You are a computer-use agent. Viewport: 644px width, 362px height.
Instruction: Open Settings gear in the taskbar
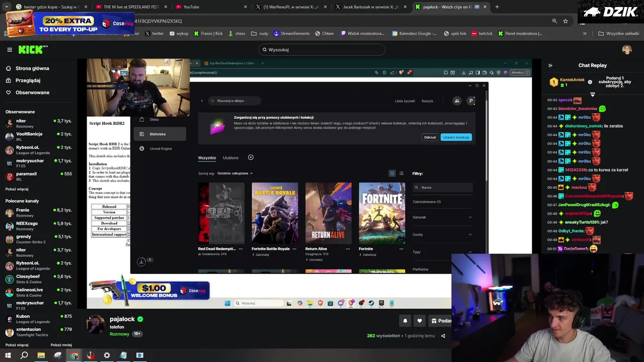coord(107,355)
